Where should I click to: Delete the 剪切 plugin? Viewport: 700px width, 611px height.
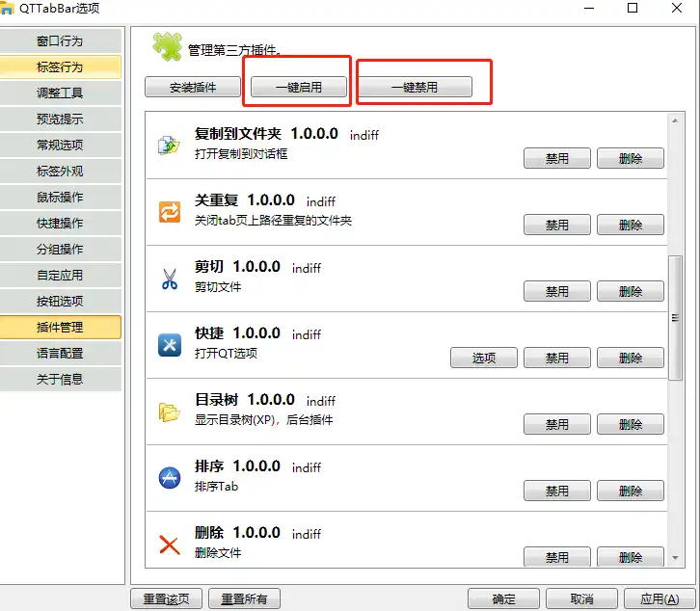pyautogui.click(x=631, y=291)
